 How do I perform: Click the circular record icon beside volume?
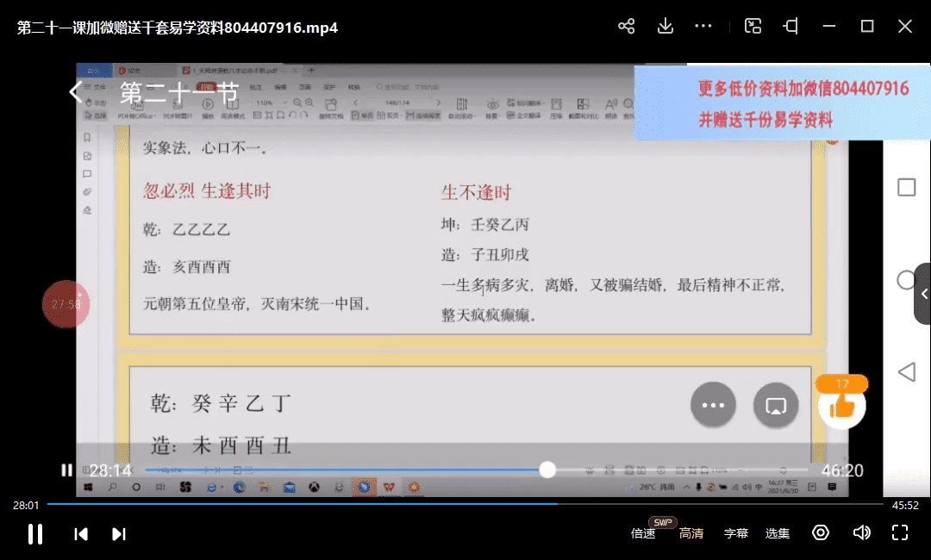[x=821, y=533]
